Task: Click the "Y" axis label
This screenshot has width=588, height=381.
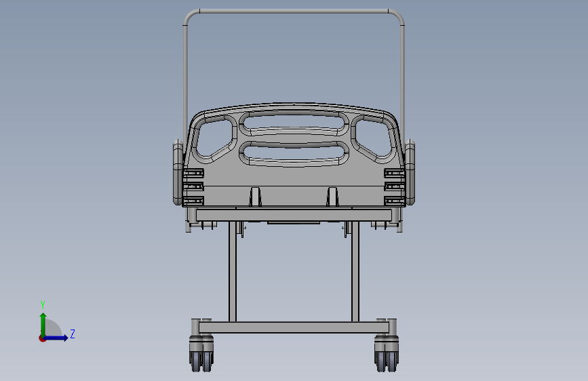Action: click(x=43, y=304)
